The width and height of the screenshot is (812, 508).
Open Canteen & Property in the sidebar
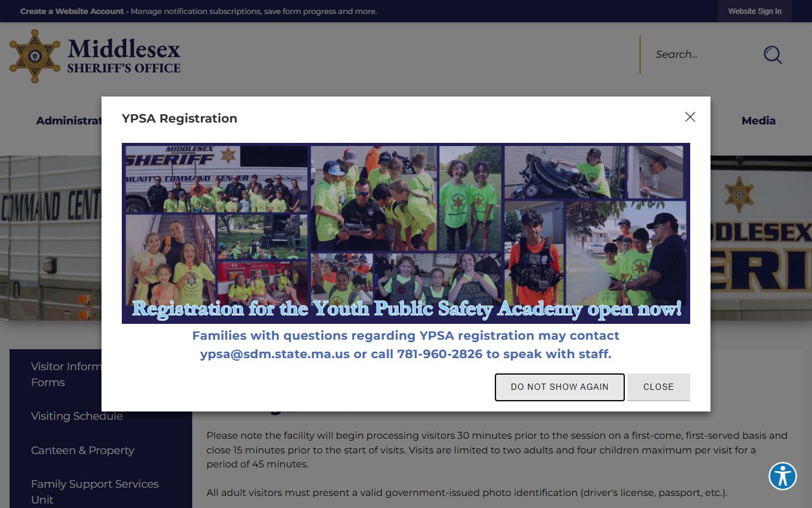pyautogui.click(x=82, y=450)
